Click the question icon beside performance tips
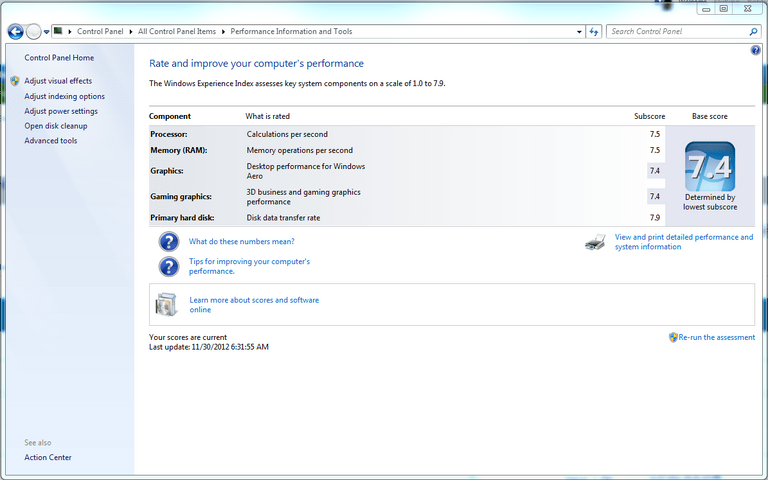This screenshot has width=768, height=480. [x=169, y=266]
